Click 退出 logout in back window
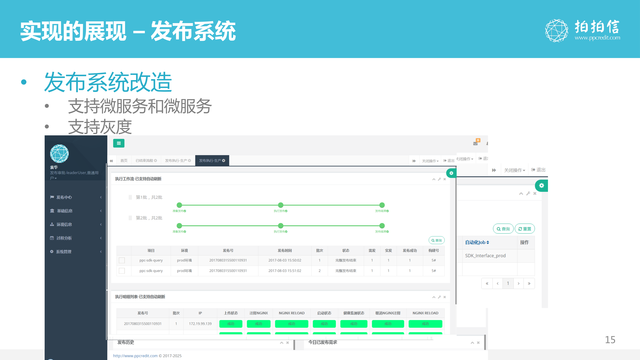This screenshot has width=640, height=360. click(x=538, y=170)
